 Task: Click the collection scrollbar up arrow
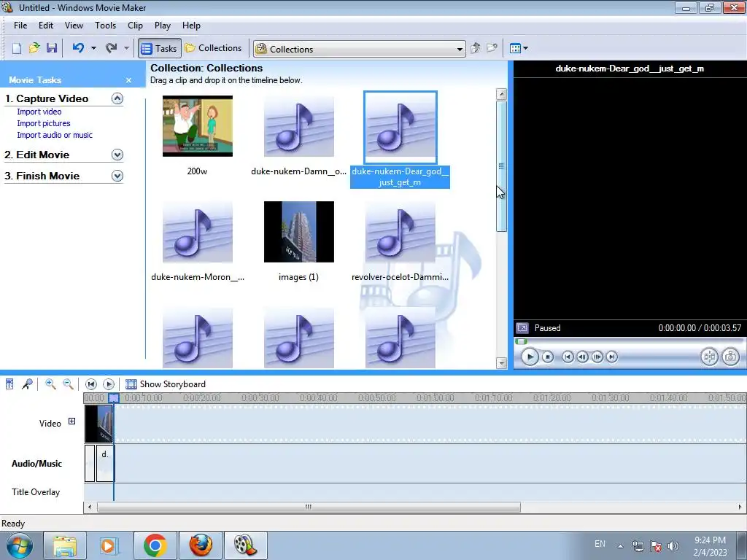click(x=501, y=94)
